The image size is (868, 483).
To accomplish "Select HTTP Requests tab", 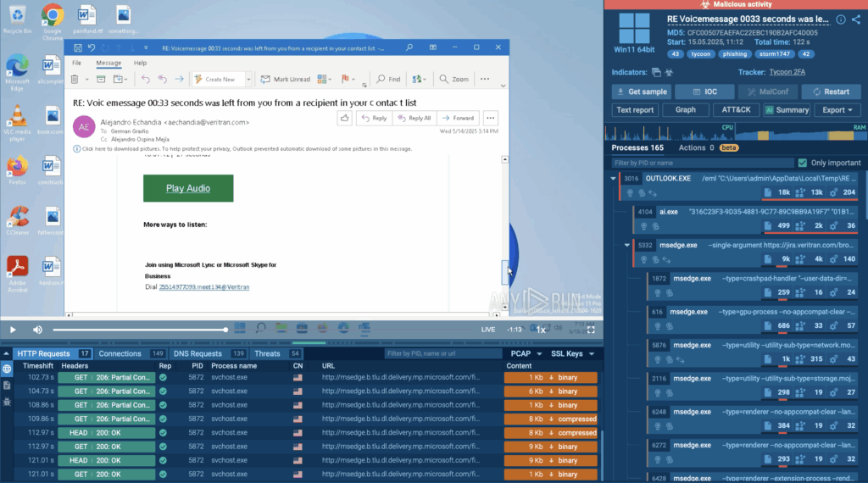I will 53,353.
